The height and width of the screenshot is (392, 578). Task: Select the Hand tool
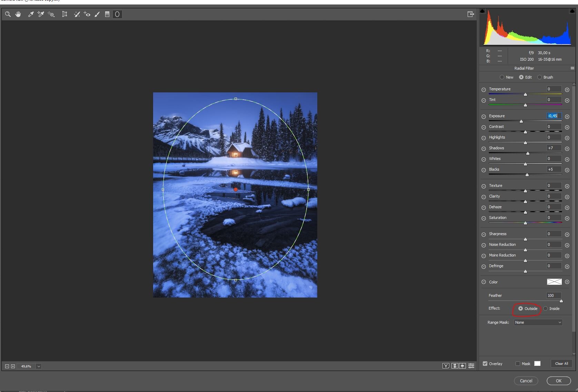click(18, 14)
